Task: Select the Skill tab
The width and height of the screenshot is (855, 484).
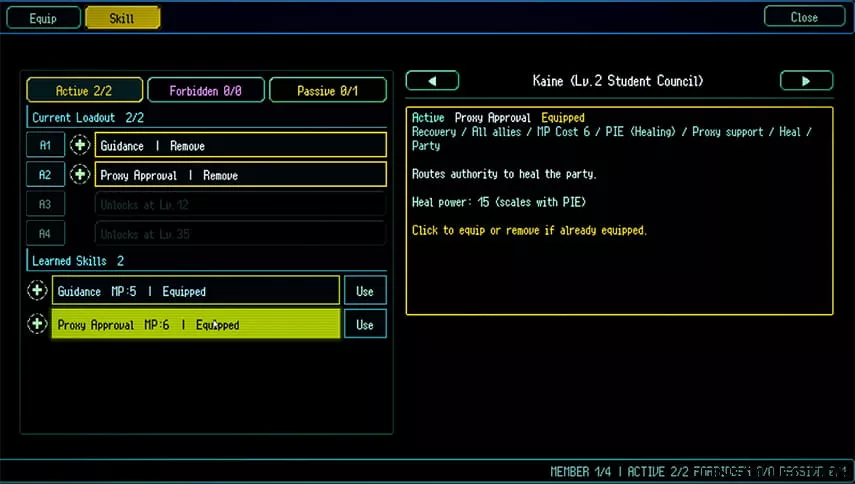Action: (122, 18)
